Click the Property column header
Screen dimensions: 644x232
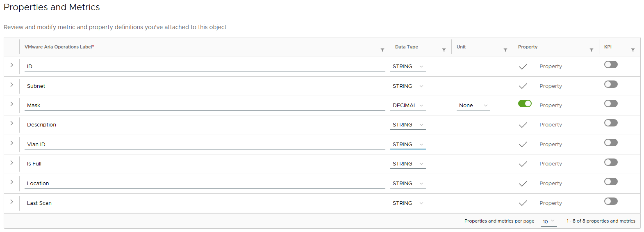pyautogui.click(x=528, y=47)
